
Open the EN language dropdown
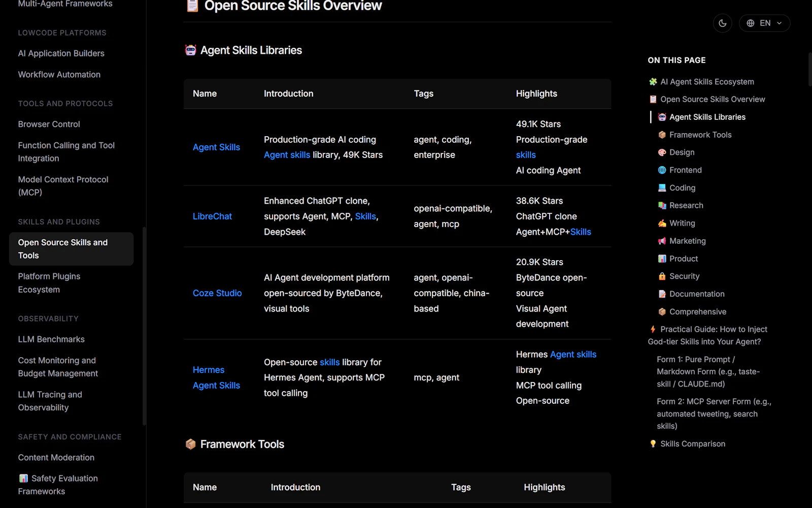click(765, 23)
